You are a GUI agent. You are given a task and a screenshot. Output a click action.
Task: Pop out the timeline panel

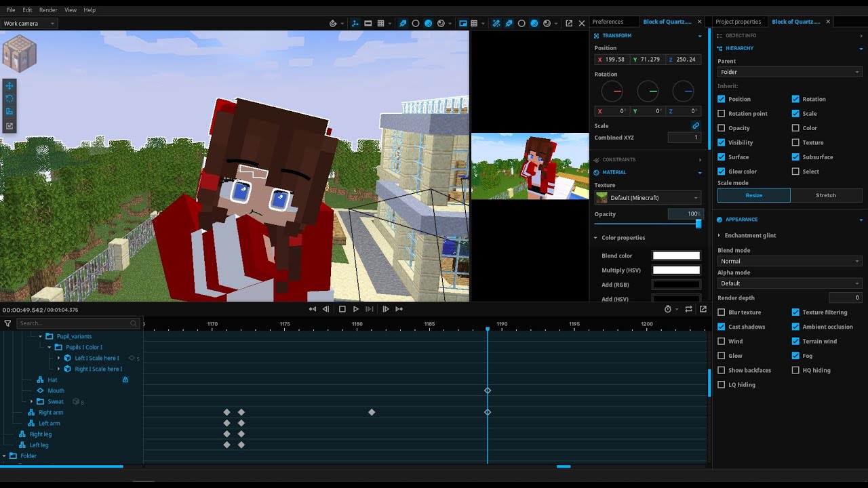[703, 309]
